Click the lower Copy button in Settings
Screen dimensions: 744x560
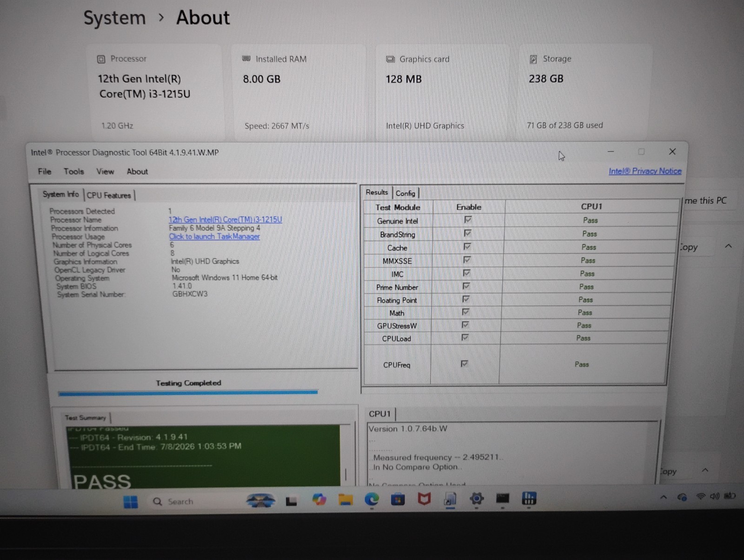(x=668, y=471)
